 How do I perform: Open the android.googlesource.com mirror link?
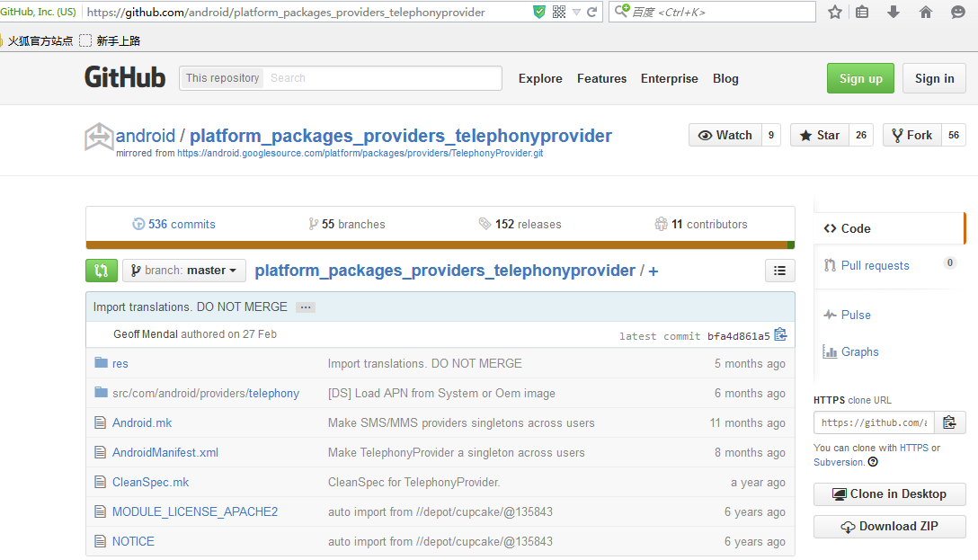(360, 153)
